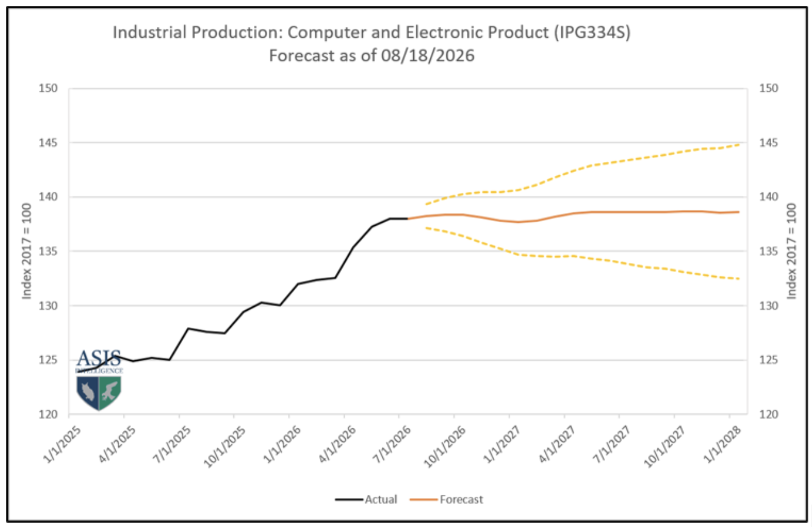Select the subtitle 'Forecast as of 08/18/2026'

click(x=372, y=55)
